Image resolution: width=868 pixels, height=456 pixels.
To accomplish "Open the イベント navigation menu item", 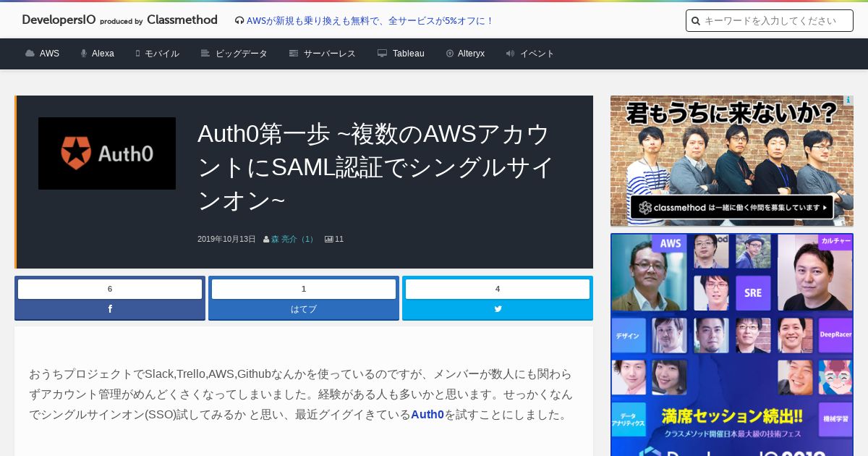I will (x=537, y=54).
